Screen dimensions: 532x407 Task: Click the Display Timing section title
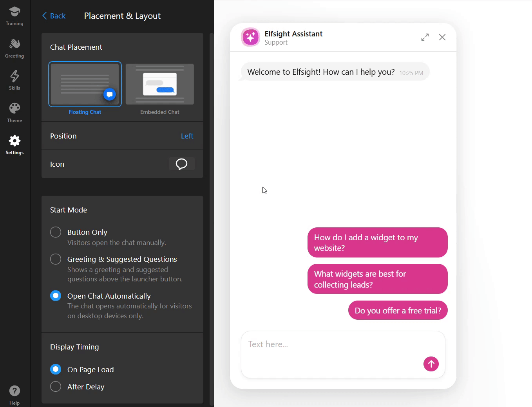pyautogui.click(x=74, y=347)
